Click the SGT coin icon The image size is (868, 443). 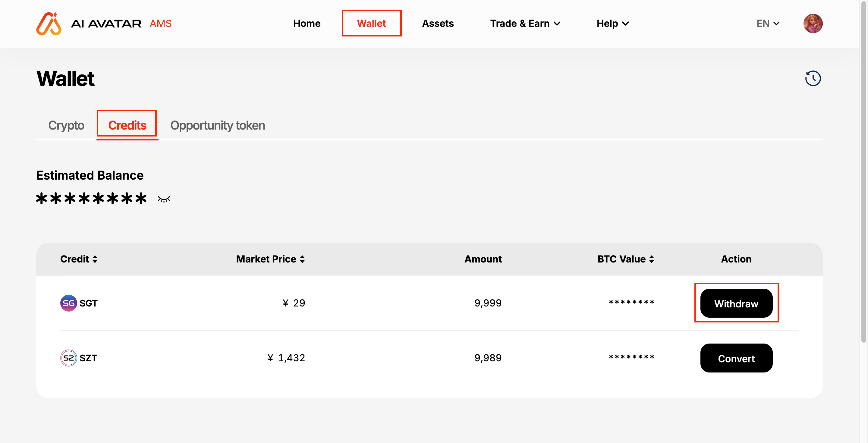(68, 303)
